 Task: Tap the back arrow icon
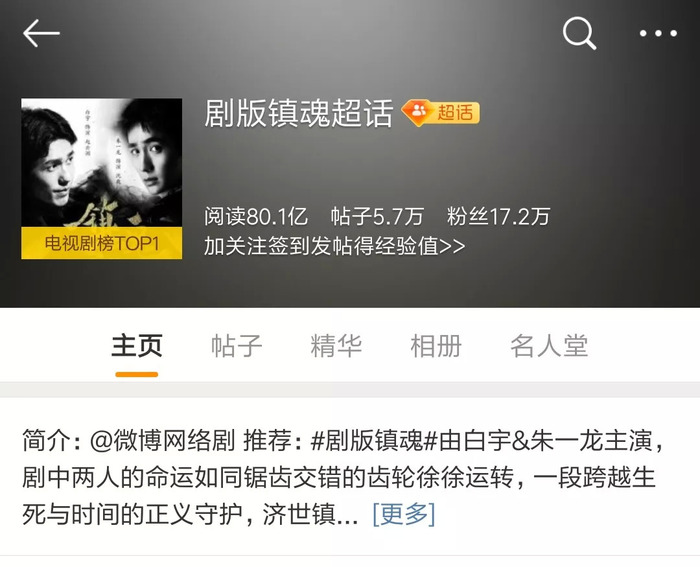coord(41,33)
